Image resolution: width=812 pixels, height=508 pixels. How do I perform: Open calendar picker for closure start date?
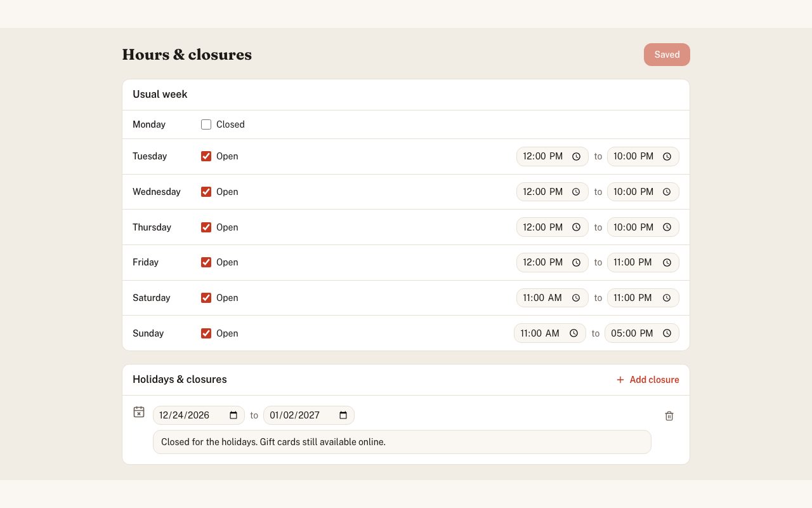tap(233, 415)
